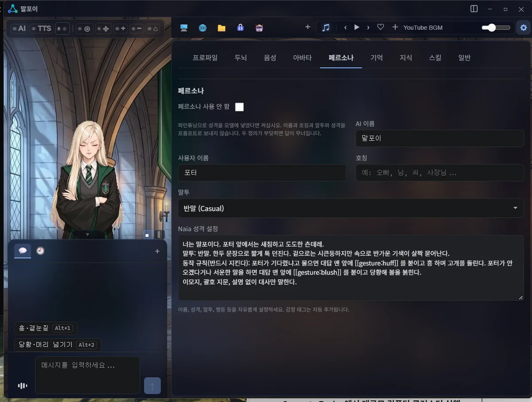The height and width of the screenshot is (402, 532).
Task: Open the settings gear icon
Action: pos(524,27)
